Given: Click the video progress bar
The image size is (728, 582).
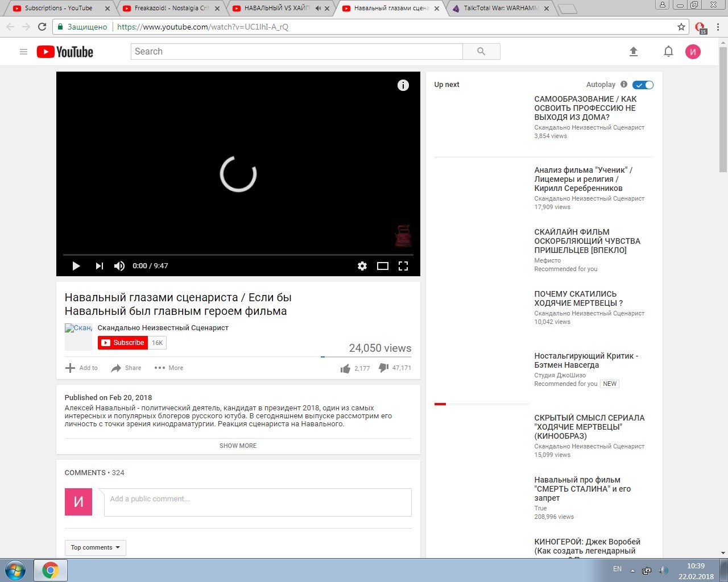Looking at the screenshot, I should [x=238, y=255].
